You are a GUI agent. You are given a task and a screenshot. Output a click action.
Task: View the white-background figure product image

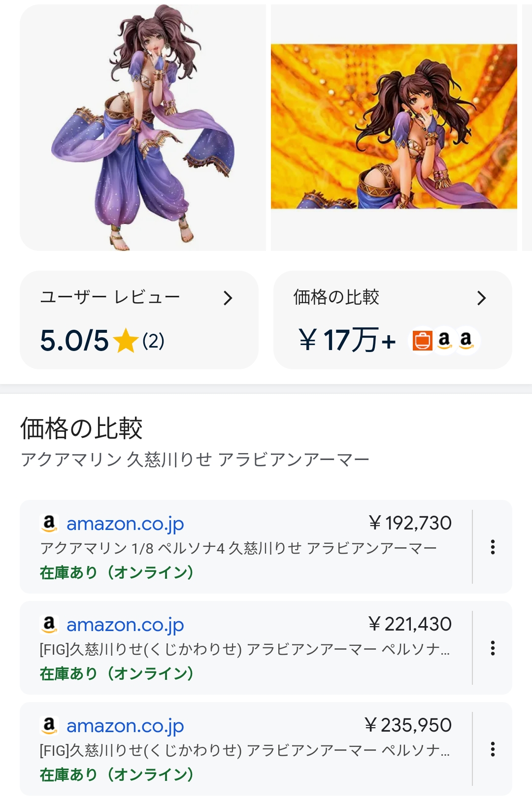143,127
